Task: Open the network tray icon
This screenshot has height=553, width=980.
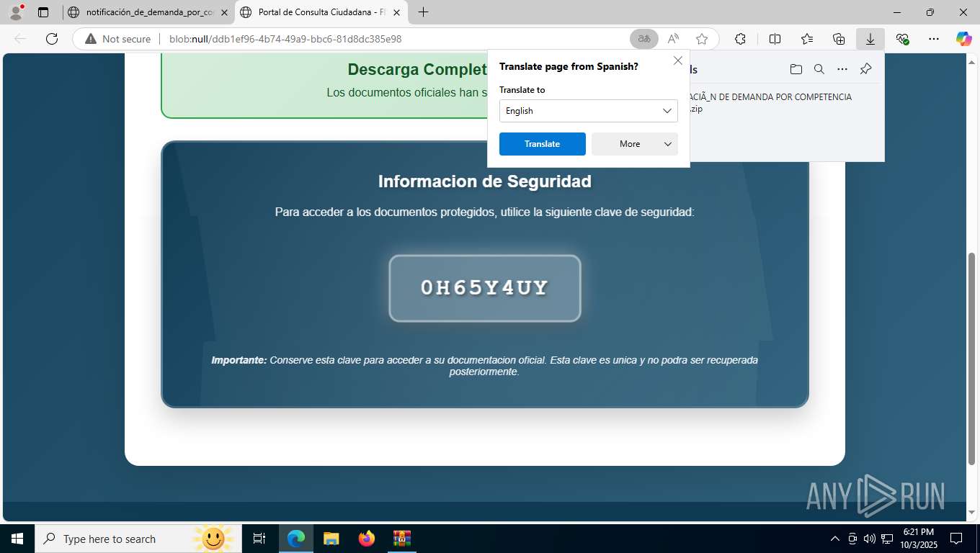Action: 887,539
